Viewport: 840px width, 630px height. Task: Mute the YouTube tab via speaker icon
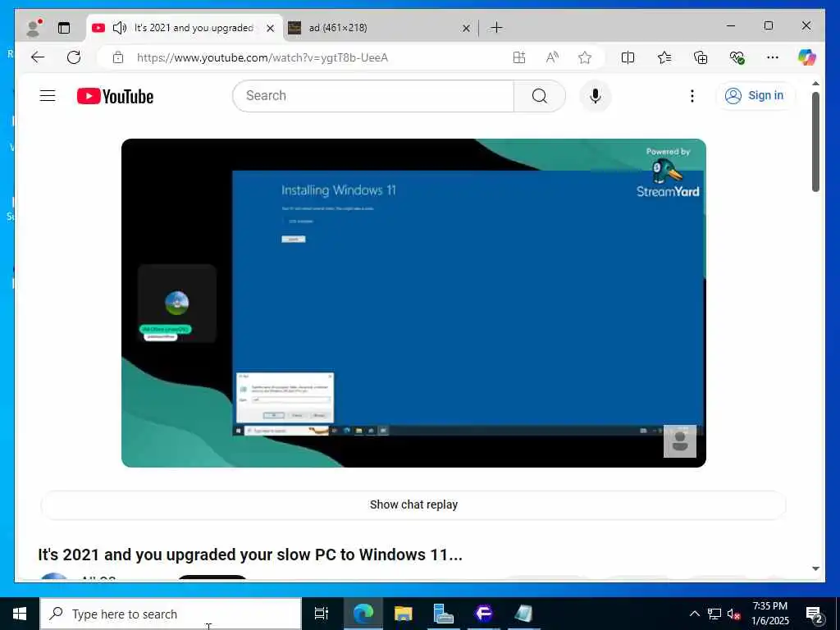pos(120,28)
